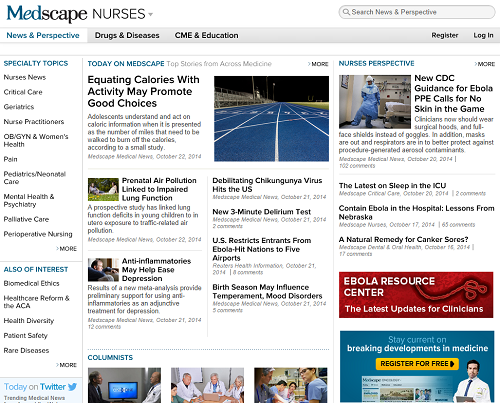View 102 comments on CDC guidance
Image resolution: width=500 pixels, height=403 pixels.
click(357, 166)
